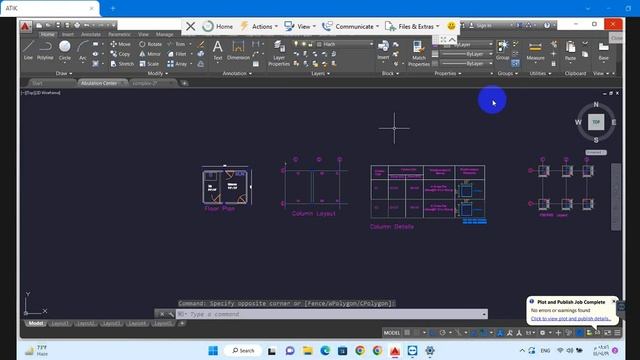Expand the Block panel
The width and height of the screenshot is (640, 360).
click(x=390, y=73)
